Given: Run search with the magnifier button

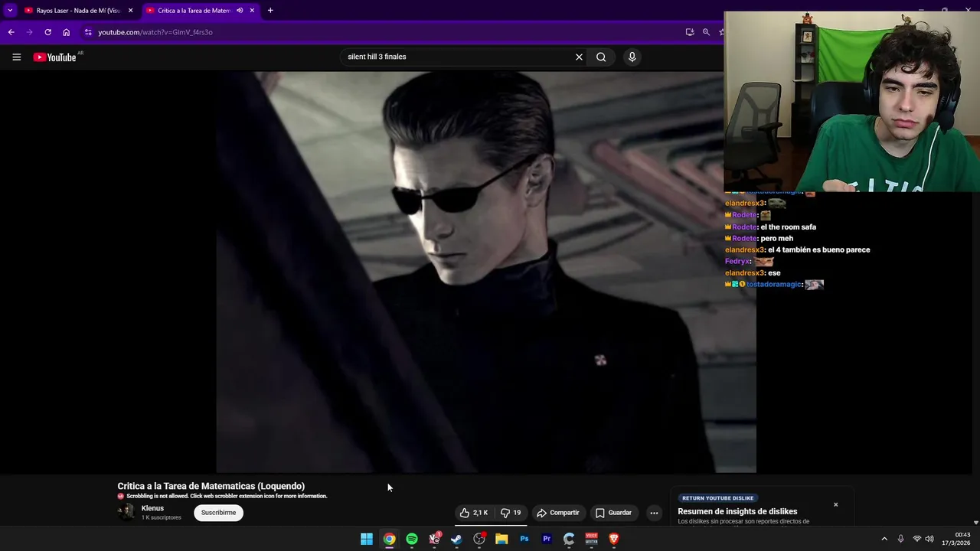Looking at the screenshot, I should coord(601,57).
